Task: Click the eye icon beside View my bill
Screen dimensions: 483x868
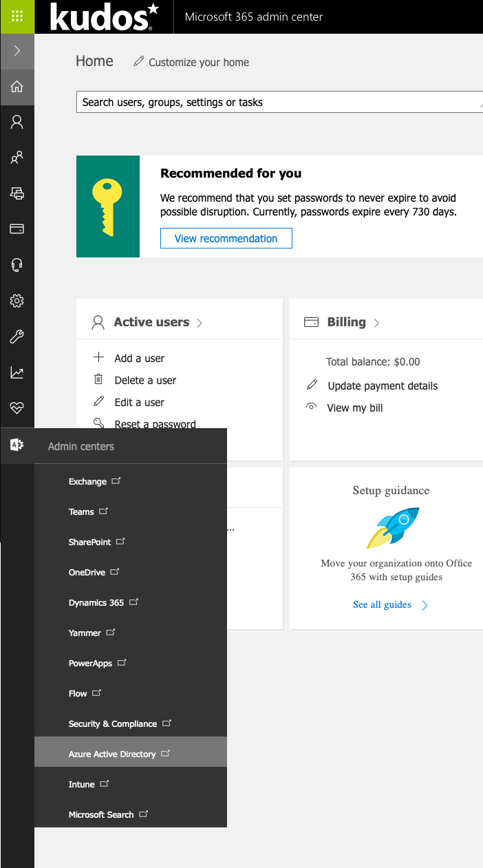Action: [312, 407]
